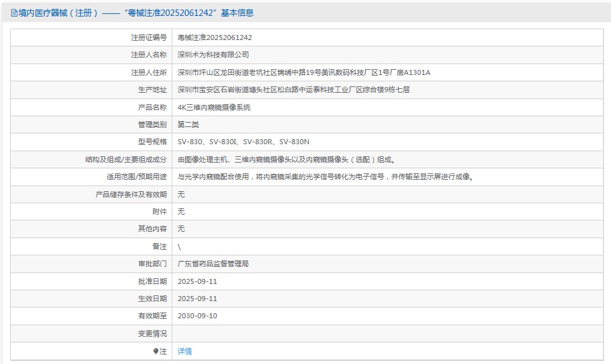Image resolution: width=611 pixels, height=364 pixels.
Task: Click the empty 变更情况 value cell
Action: tap(387, 334)
